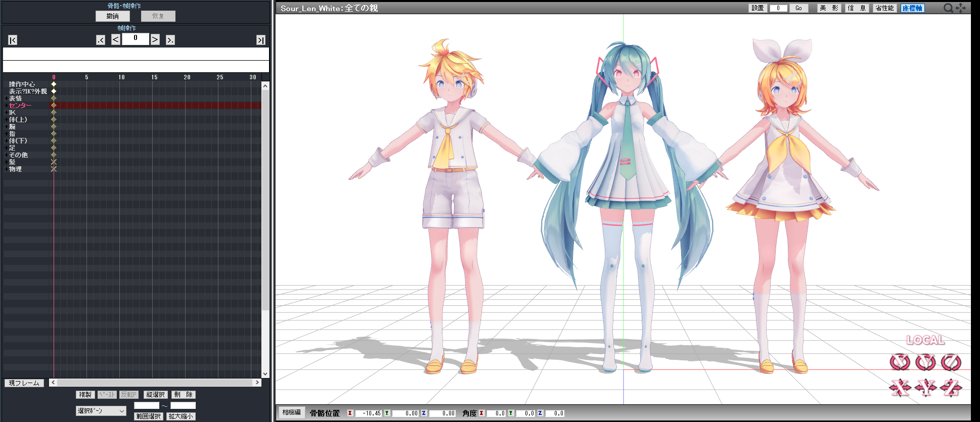Image resolution: width=980 pixels, height=422 pixels.
Task: Expand the 腕 bone group
Action: (6, 127)
